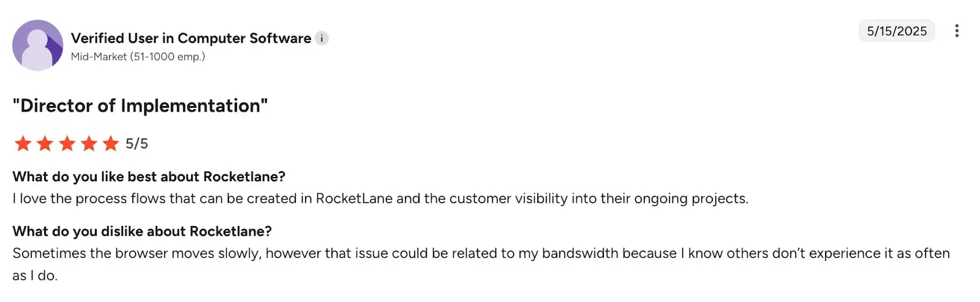Click the reviewer's purple avatar image

[x=37, y=45]
